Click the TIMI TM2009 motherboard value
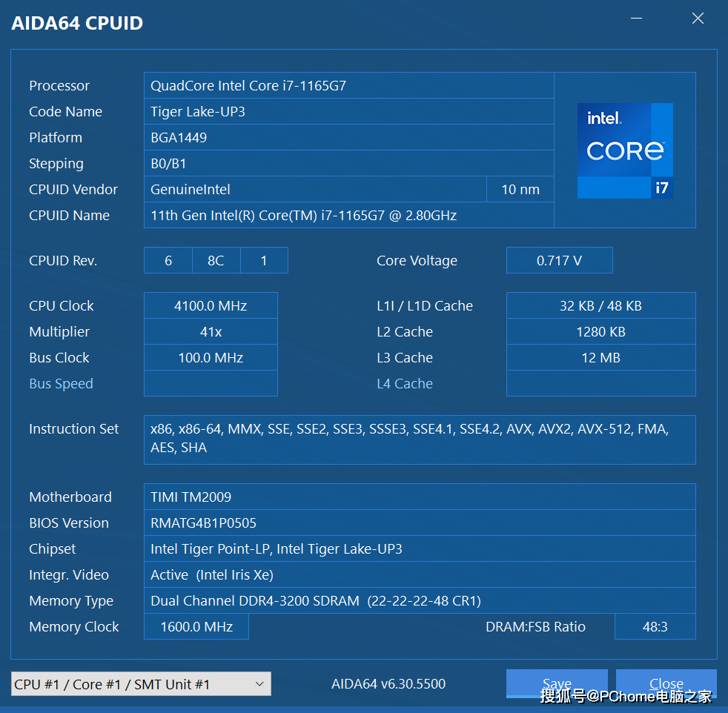Screen dimensions: 728x713 coord(420,497)
